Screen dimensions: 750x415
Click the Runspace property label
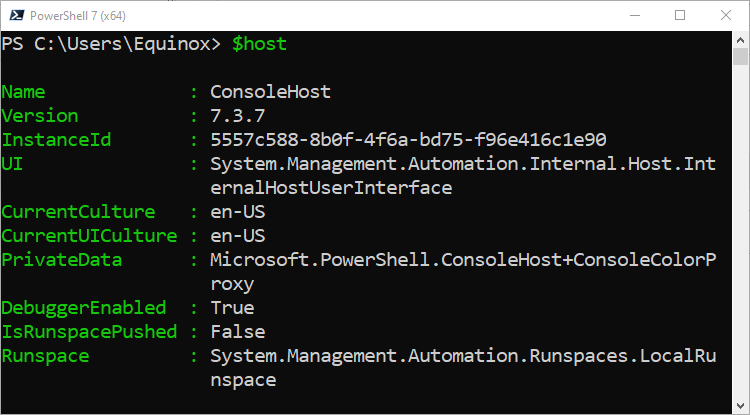[45, 356]
